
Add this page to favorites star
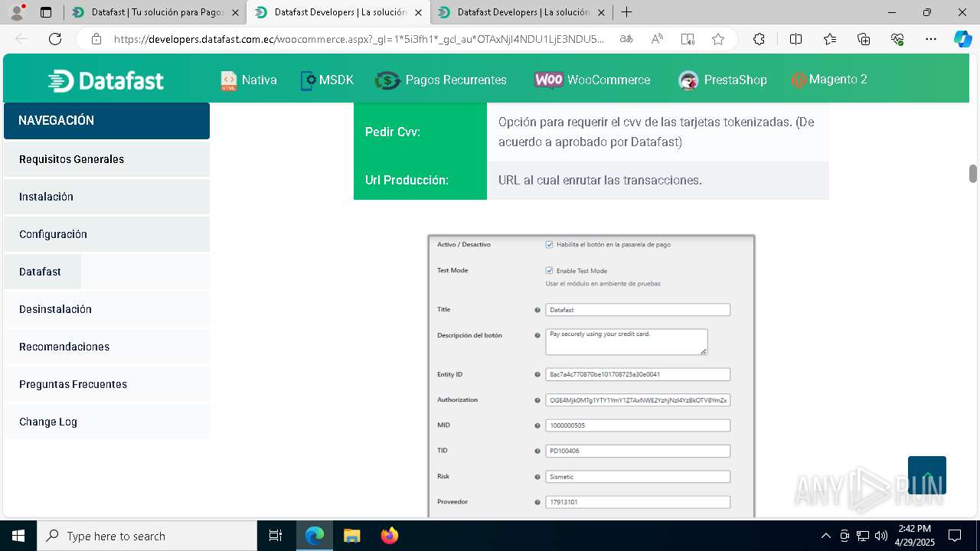click(x=718, y=39)
